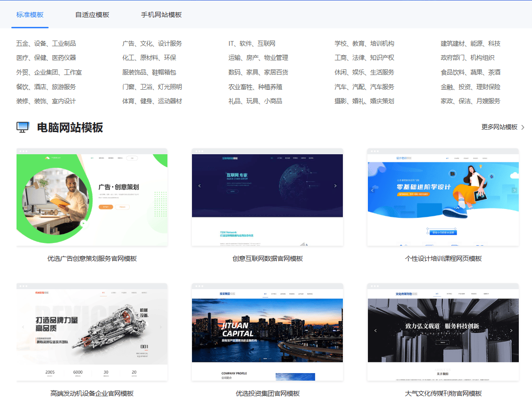View the 优选投资集团官网模板 preview image

coord(267,332)
